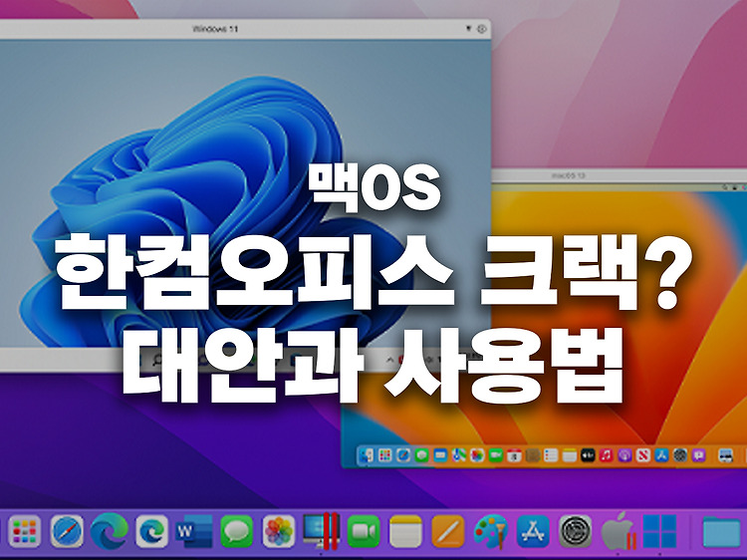747x560 pixels.
Task: Open Parallels Desktop monitor icon in dock
Action: pos(321,531)
